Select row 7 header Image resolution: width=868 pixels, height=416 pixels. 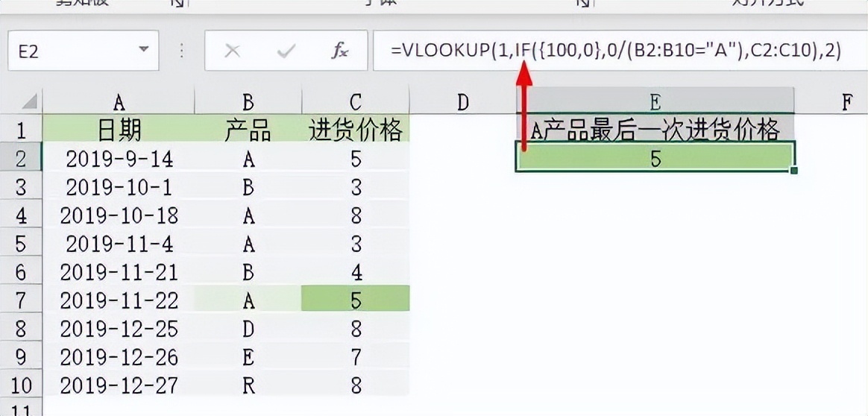click(x=21, y=300)
